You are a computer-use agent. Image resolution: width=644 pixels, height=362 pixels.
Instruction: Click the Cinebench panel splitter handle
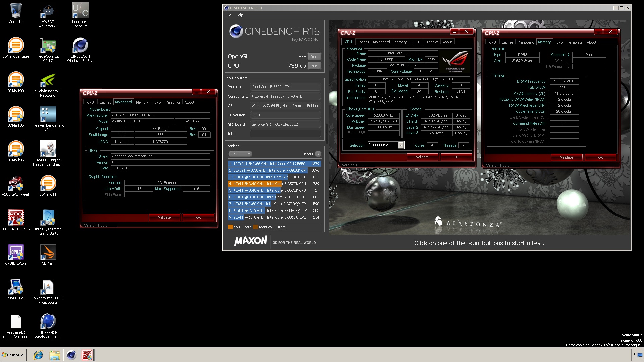click(x=327, y=134)
